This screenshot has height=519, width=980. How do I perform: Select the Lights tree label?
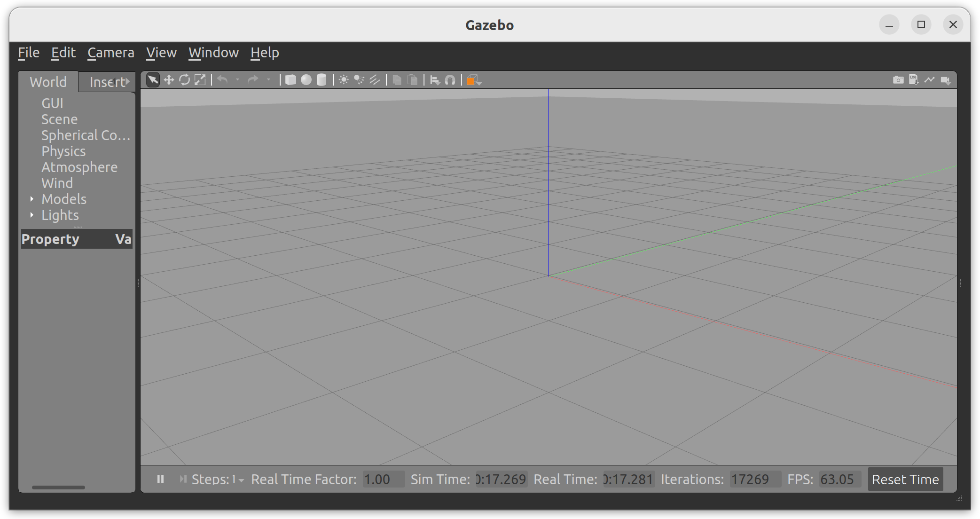(x=60, y=215)
